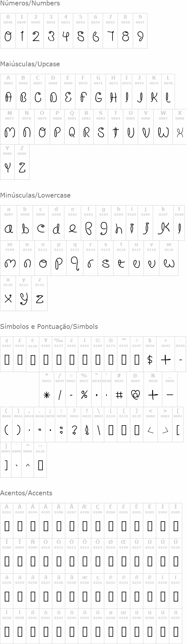Select the question mark glyph cell
The width and height of the screenshot is (187, 644).
click(x=74, y=425)
